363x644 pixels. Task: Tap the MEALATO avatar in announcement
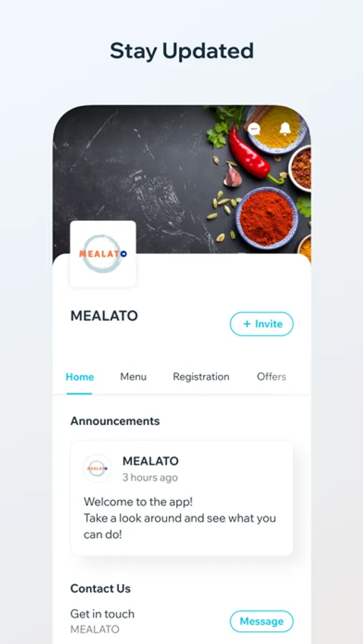pos(97,468)
